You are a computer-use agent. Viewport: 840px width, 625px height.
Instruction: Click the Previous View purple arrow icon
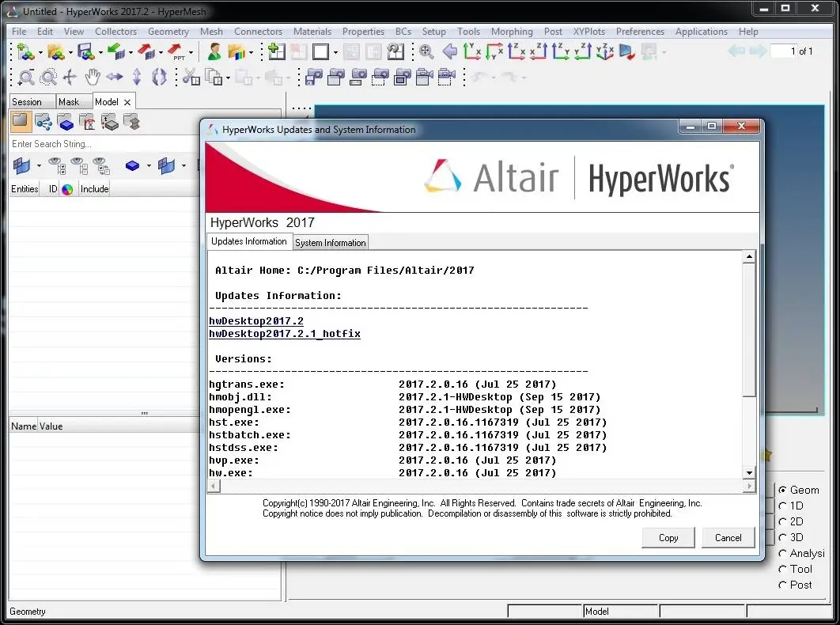[x=449, y=51]
